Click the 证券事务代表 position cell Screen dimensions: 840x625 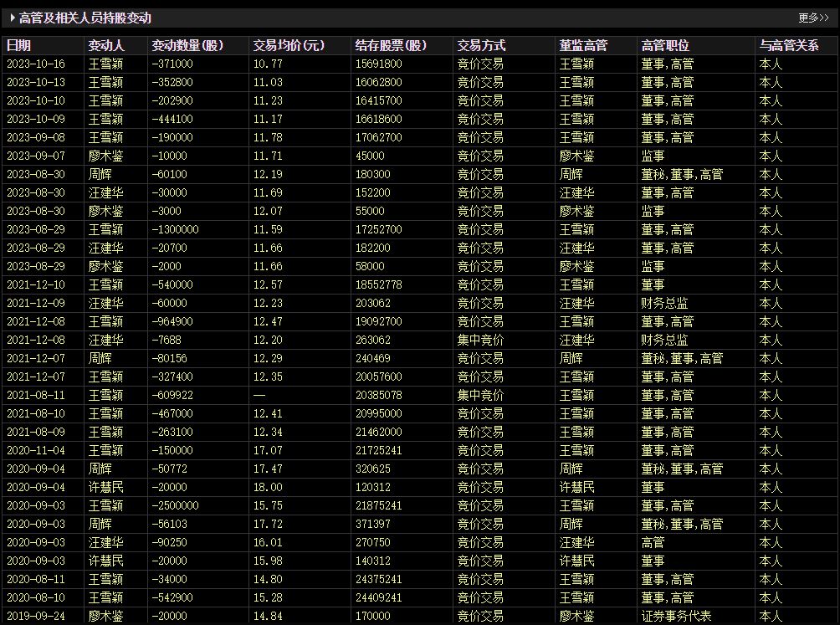click(677, 616)
